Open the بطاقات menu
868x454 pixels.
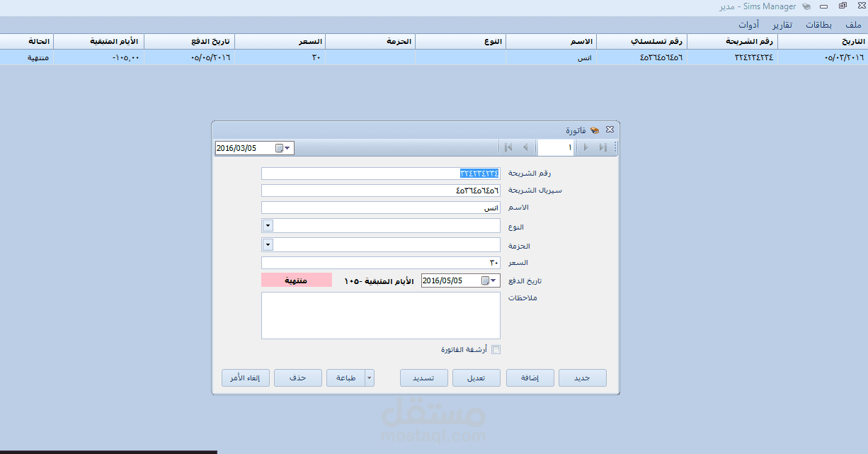click(x=818, y=24)
